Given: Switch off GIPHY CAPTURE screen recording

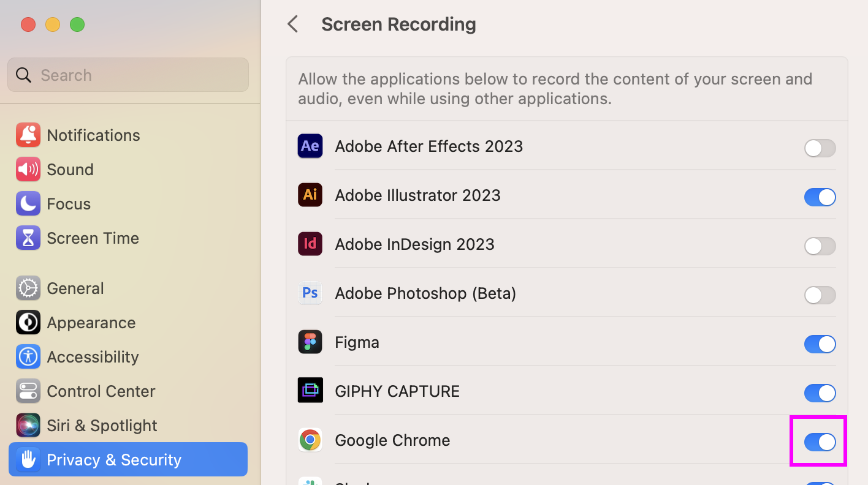Looking at the screenshot, I should pyautogui.click(x=820, y=393).
